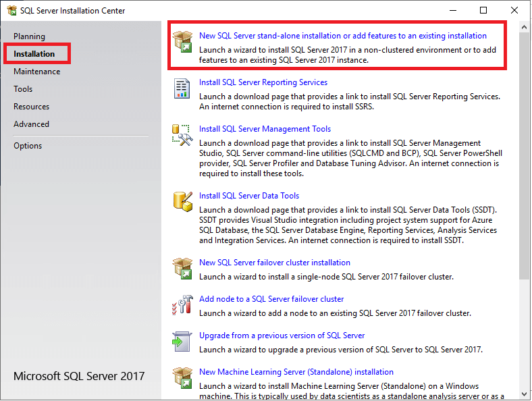Image resolution: width=532 pixels, height=401 pixels.
Task: Click the vertical scrollbar thumb
Action: click(x=524, y=156)
